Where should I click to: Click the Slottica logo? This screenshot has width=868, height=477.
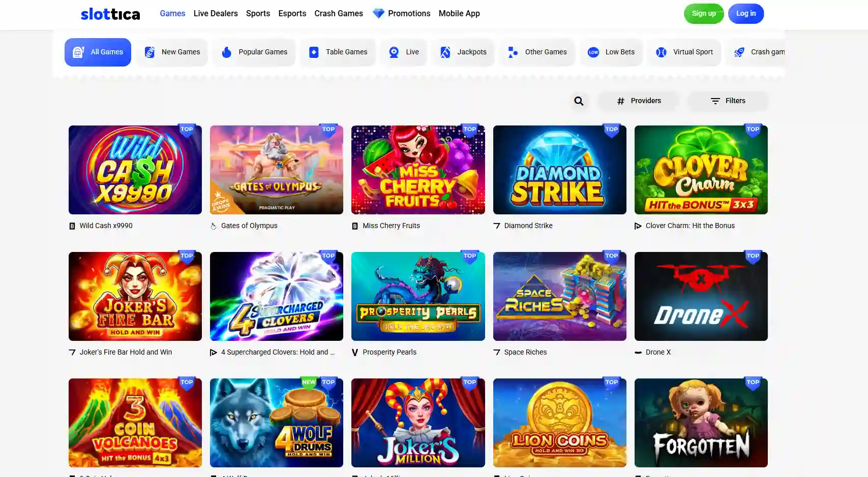110,14
